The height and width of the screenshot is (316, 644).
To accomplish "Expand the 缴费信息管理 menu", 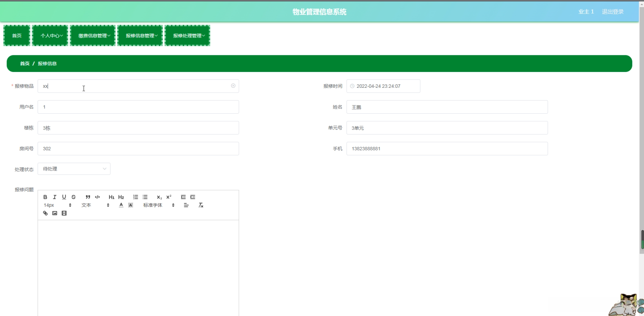I will [93, 35].
